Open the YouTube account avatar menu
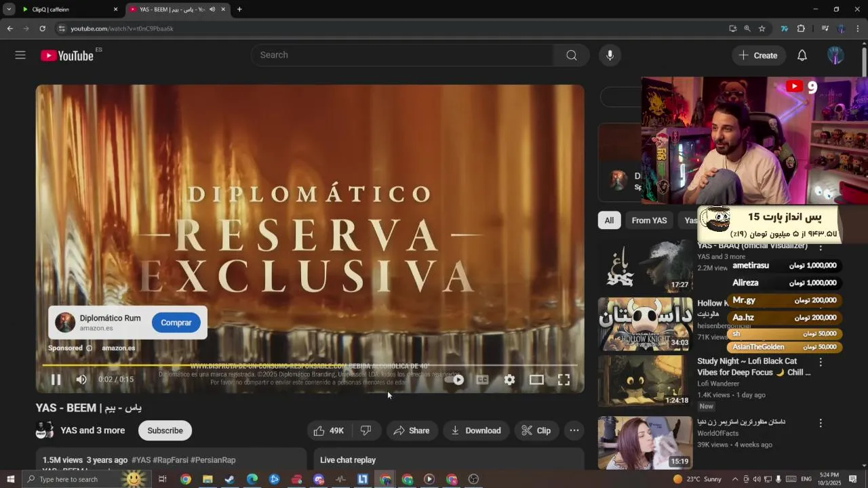 tap(835, 56)
